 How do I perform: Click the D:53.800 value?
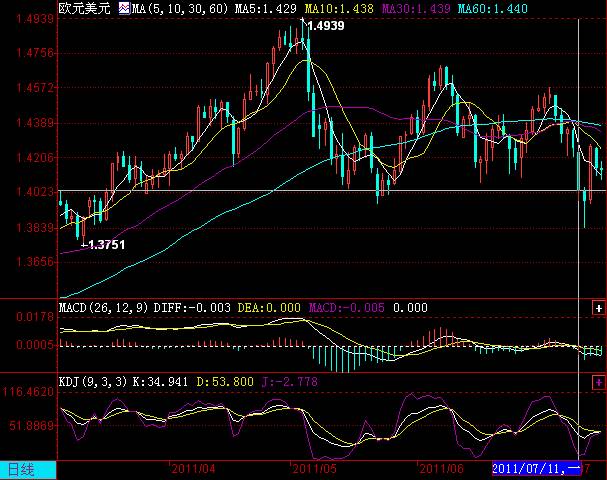(x=225, y=382)
